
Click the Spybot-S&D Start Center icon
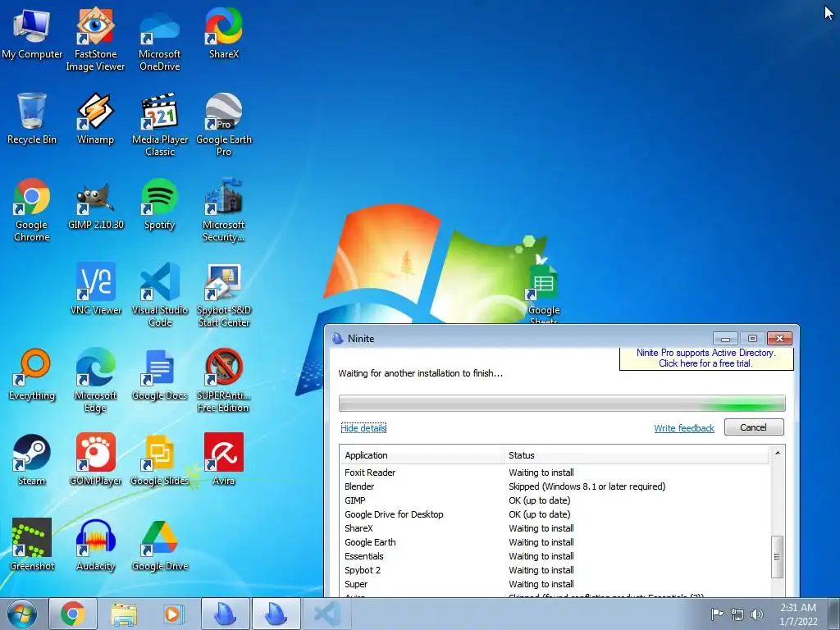coord(224,294)
